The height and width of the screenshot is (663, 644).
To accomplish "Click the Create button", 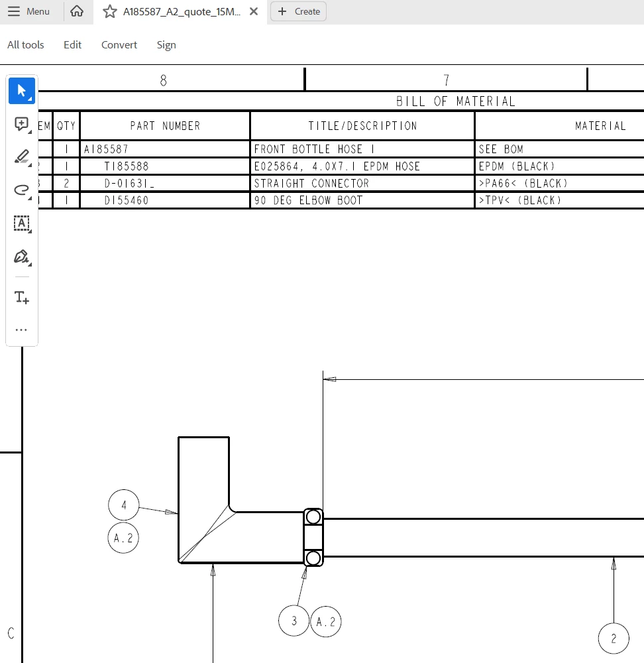I will (x=298, y=11).
